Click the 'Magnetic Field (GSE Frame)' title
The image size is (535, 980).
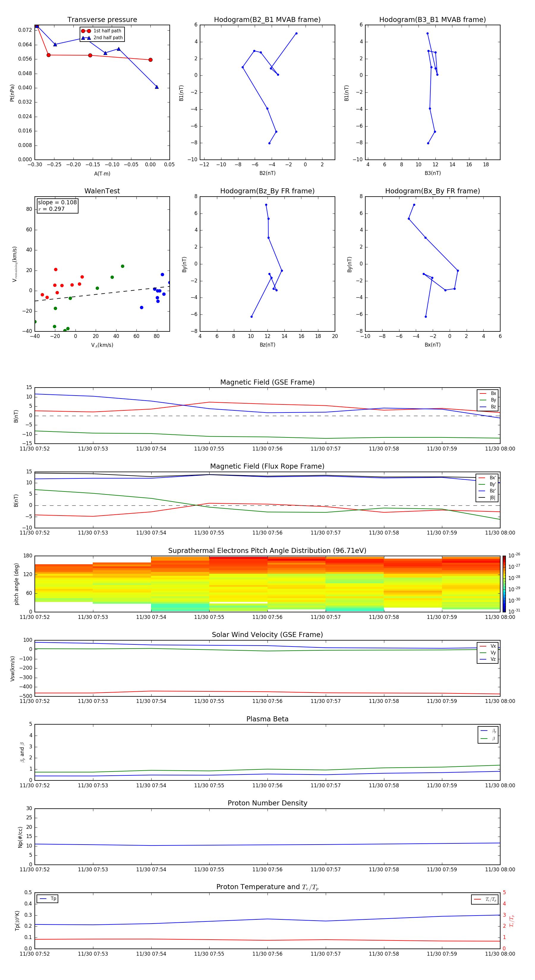(267, 382)
